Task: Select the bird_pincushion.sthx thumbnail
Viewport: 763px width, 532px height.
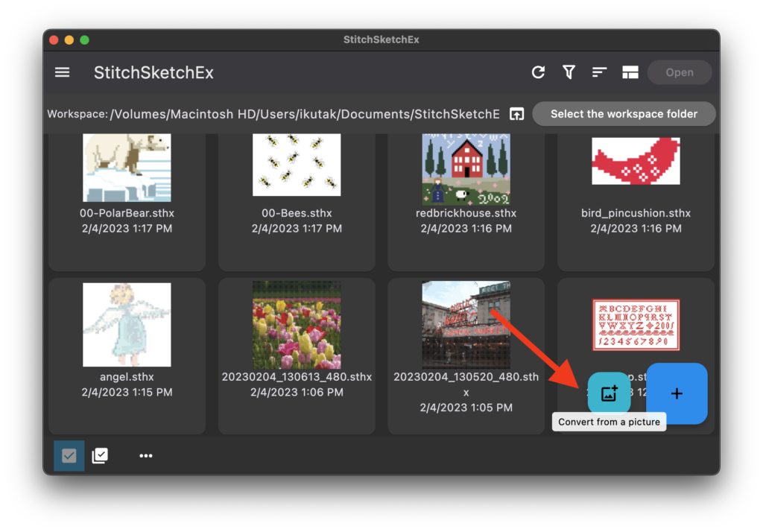Action: coord(636,160)
